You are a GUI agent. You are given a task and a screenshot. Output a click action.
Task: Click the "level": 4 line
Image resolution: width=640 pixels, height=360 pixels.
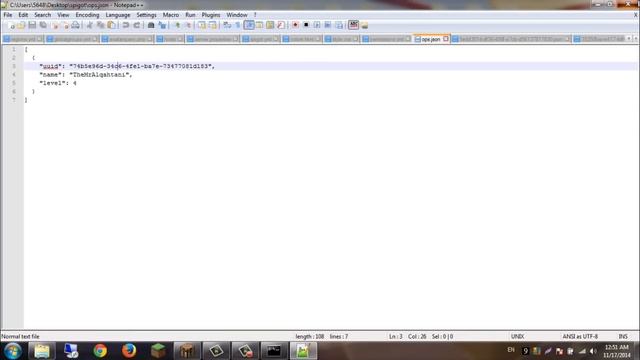(58, 83)
